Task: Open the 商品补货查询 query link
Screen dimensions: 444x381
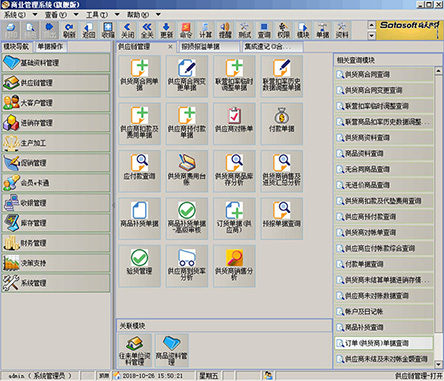Action: [x=384, y=327]
